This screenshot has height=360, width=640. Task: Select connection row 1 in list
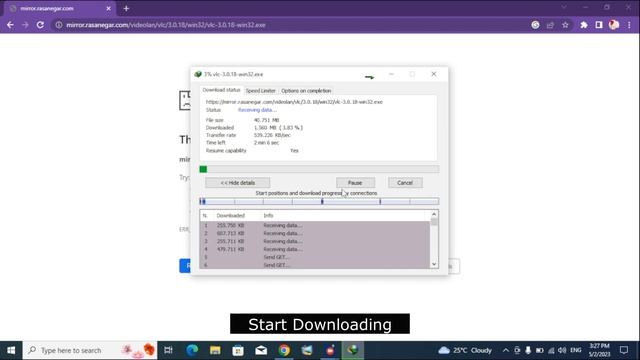coord(314,225)
